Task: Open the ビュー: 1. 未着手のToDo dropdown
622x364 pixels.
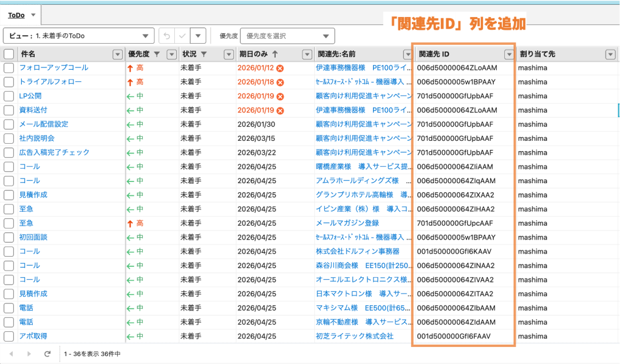Action: click(79, 36)
